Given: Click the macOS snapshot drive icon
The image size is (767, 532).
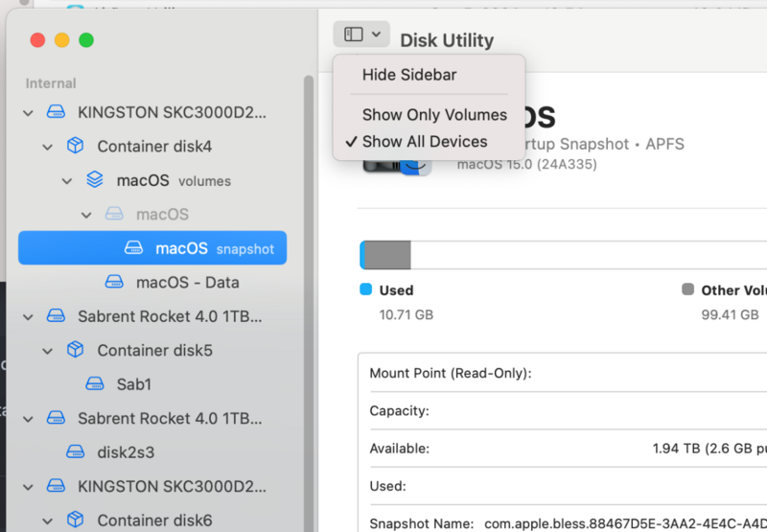Looking at the screenshot, I should (x=133, y=247).
